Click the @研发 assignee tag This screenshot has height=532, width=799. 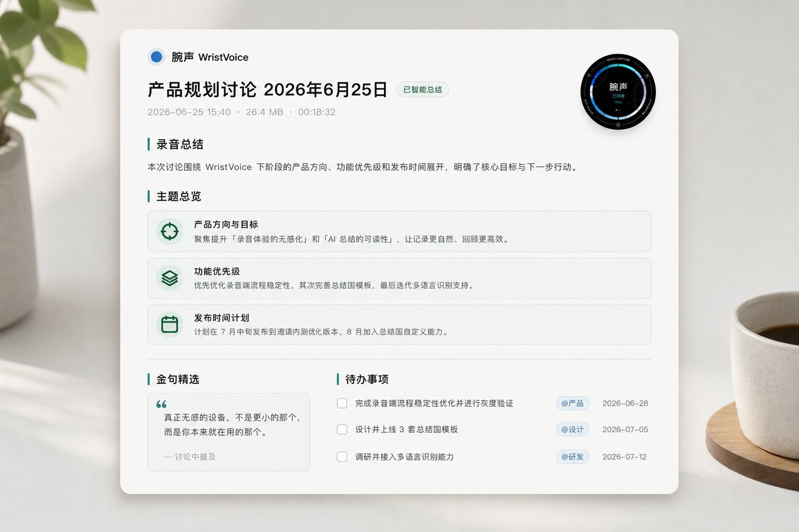click(572, 457)
